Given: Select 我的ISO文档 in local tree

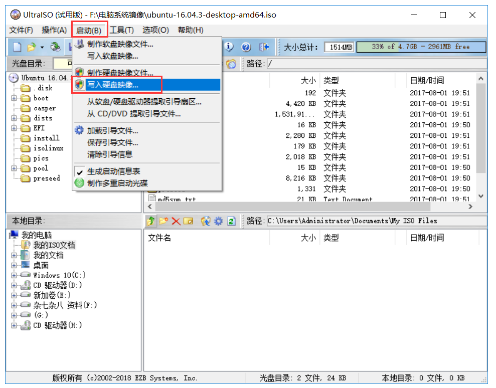Looking at the screenshot, I should coord(54,245).
